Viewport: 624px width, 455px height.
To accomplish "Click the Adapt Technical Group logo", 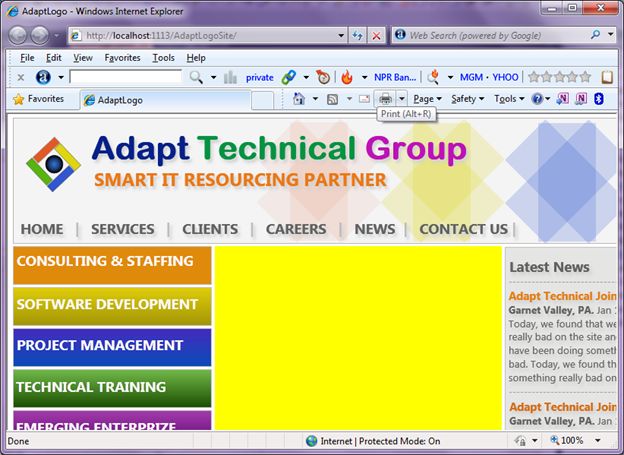I will coord(53,164).
